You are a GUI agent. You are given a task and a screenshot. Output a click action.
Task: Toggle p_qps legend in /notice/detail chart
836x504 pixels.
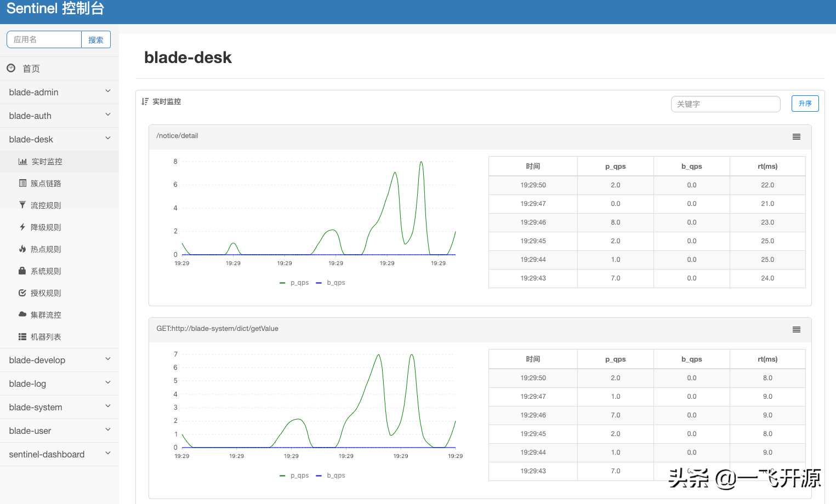tap(294, 283)
